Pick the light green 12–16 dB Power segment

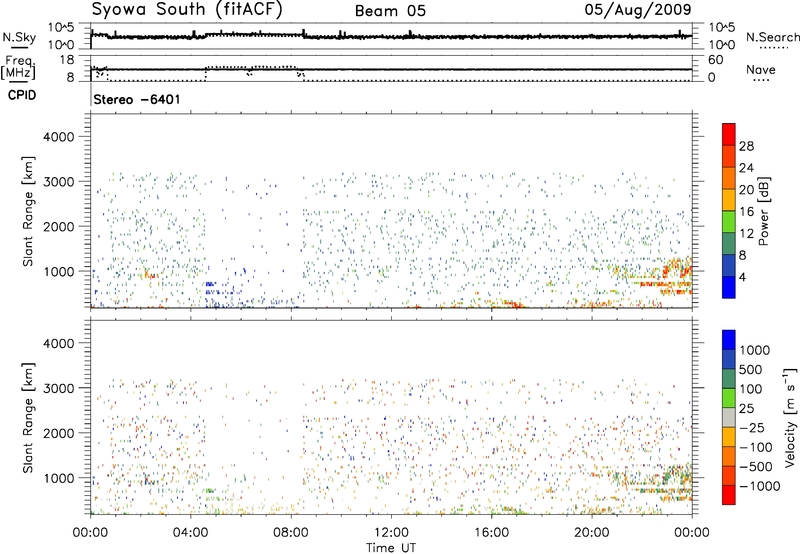[729, 222]
